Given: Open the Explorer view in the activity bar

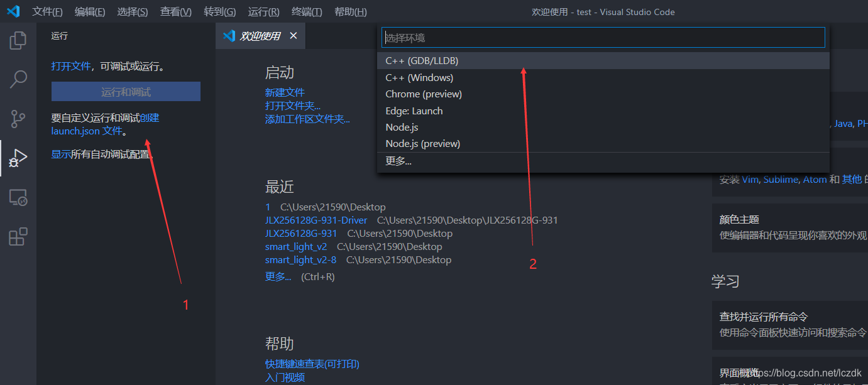Looking at the screenshot, I should coord(18,40).
